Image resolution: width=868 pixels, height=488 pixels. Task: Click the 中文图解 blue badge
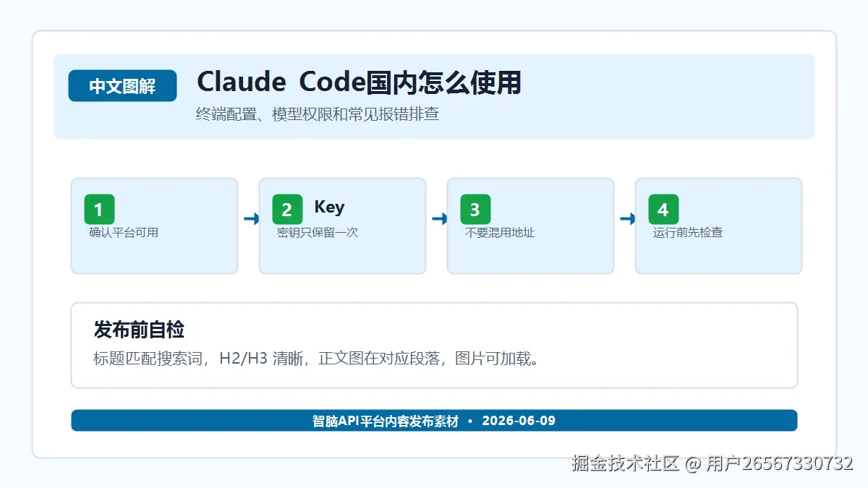tap(122, 86)
